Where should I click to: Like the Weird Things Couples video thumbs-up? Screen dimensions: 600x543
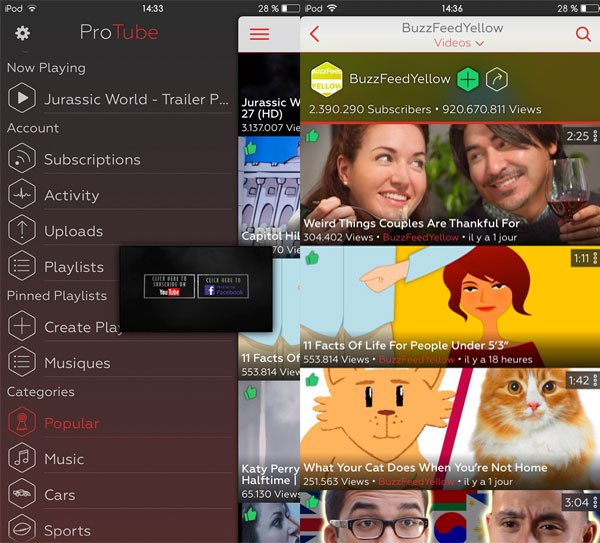(312, 135)
